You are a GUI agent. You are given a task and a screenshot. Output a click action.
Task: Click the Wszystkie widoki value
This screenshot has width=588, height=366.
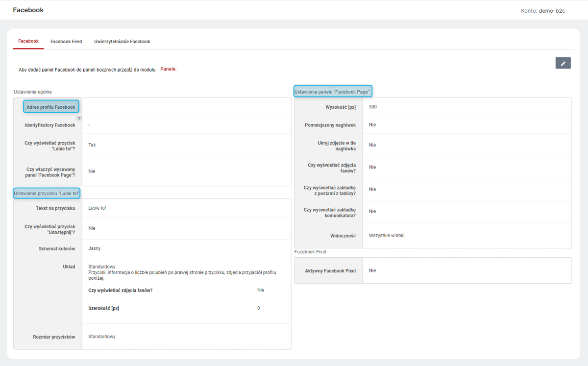[x=387, y=235]
